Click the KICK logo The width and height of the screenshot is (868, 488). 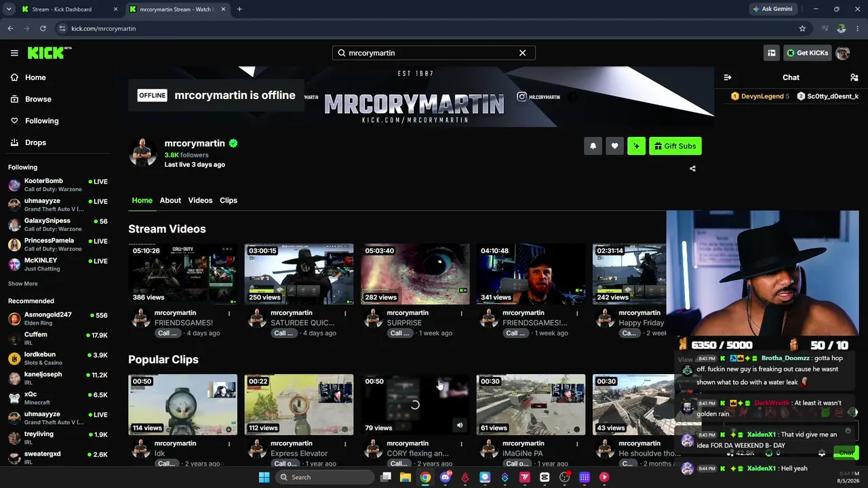[49, 53]
